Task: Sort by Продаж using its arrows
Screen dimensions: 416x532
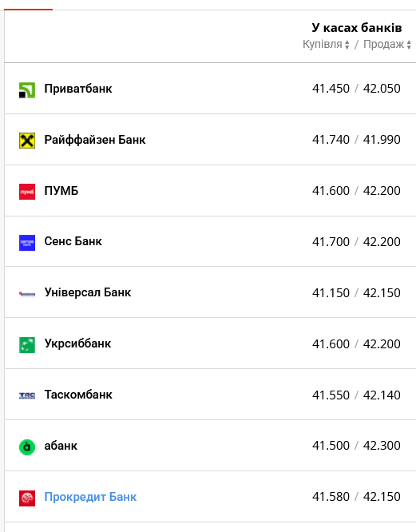Action: [x=409, y=45]
